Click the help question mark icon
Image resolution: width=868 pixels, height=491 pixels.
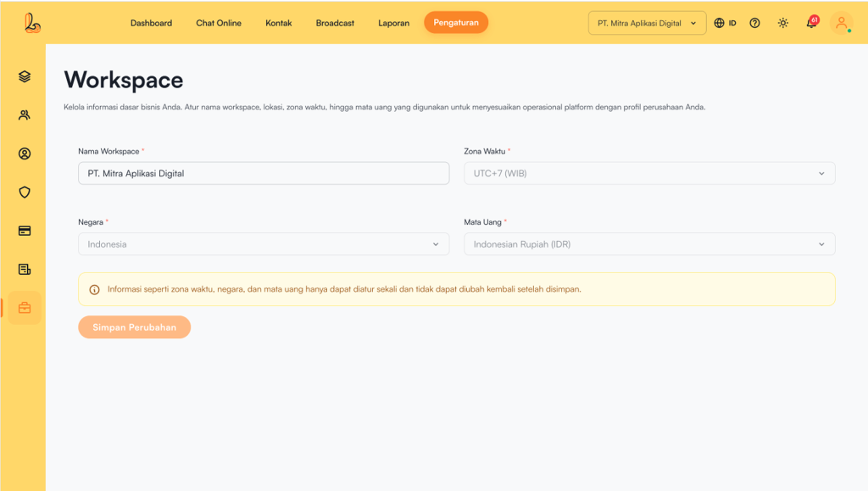point(754,23)
